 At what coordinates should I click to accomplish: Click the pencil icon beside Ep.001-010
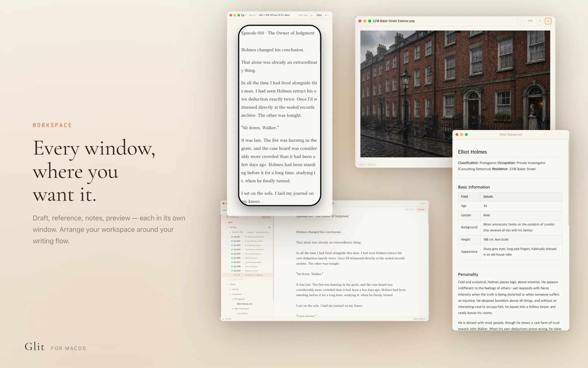point(245,232)
